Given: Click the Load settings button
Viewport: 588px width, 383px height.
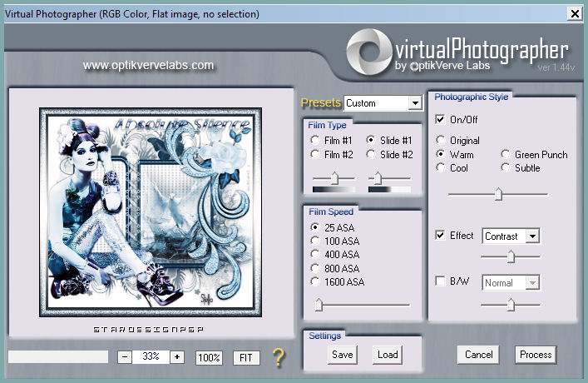Looking at the screenshot, I should pyautogui.click(x=388, y=355).
